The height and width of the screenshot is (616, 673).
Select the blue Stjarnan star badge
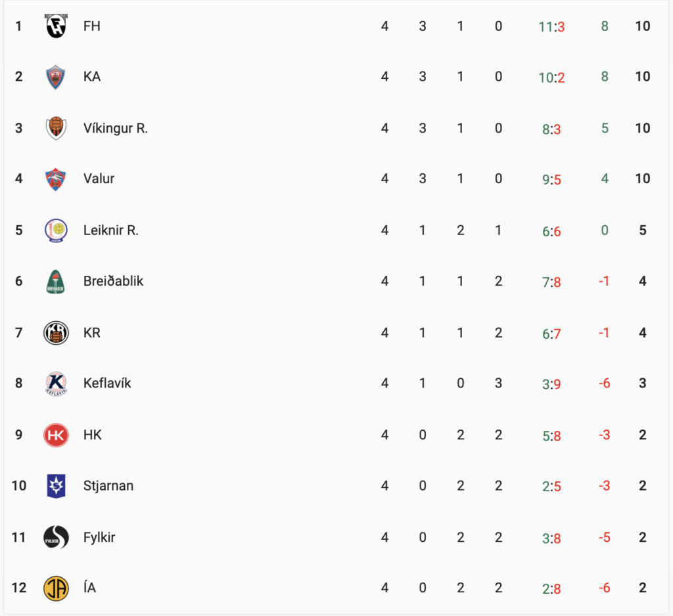click(x=57, y=486)
